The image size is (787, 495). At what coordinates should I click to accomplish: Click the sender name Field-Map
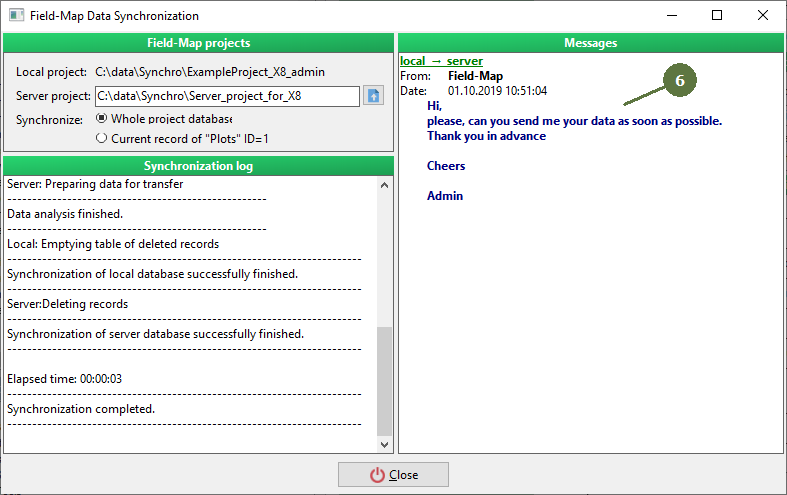point(475,76)
